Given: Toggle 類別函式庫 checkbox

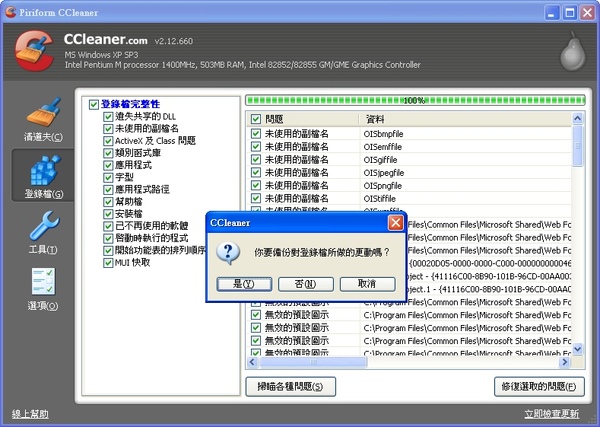Looking at the screenshot, I should point(108,153).
